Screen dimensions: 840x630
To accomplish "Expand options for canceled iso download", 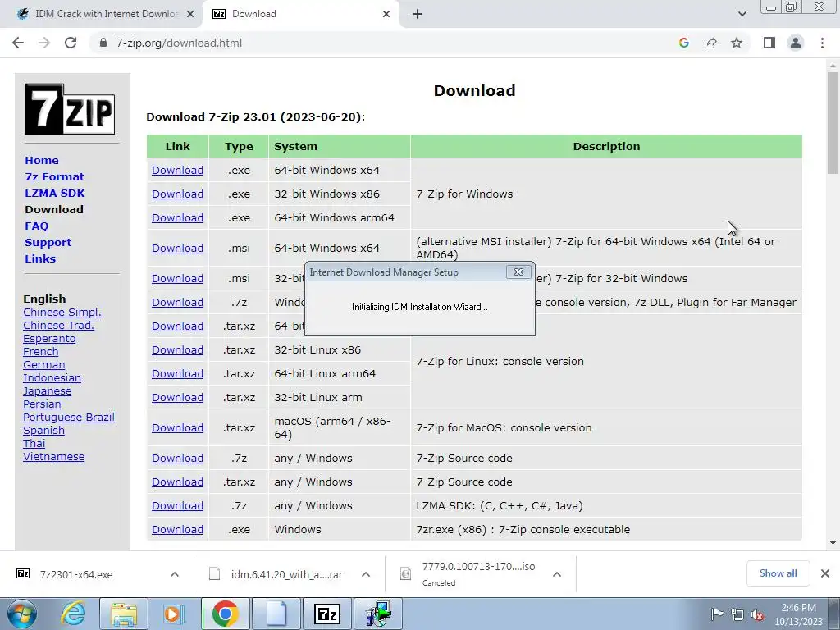I will (x=557, y=574).
